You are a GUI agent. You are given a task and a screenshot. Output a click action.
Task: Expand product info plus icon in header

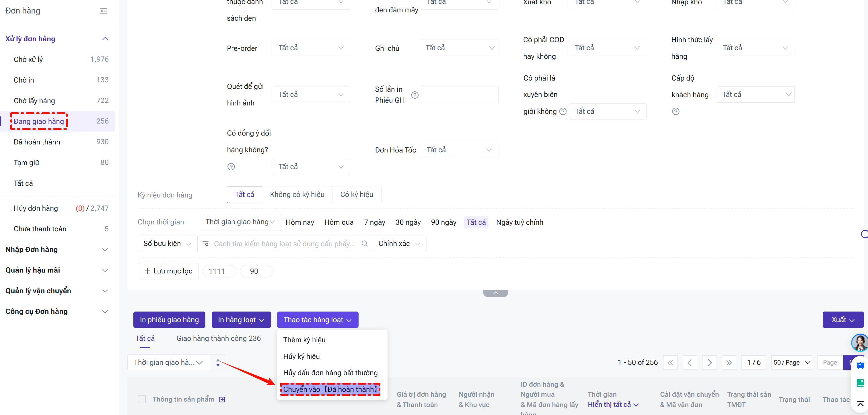222,400
